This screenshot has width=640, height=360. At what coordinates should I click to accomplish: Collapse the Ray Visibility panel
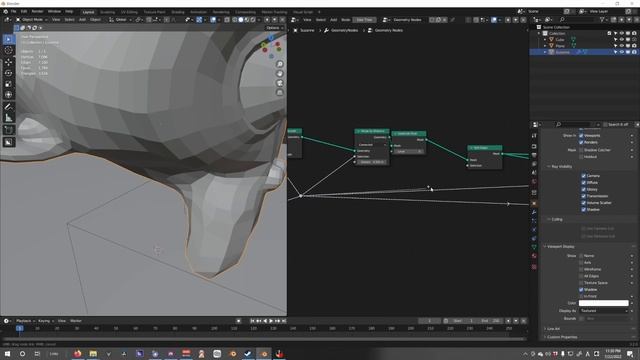562,167
